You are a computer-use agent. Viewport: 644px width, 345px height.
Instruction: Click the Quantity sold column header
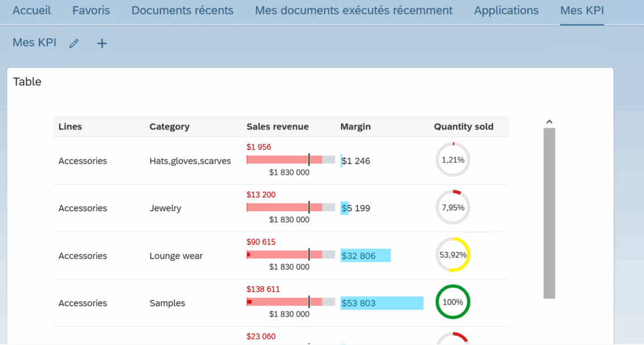coord(464,126)
